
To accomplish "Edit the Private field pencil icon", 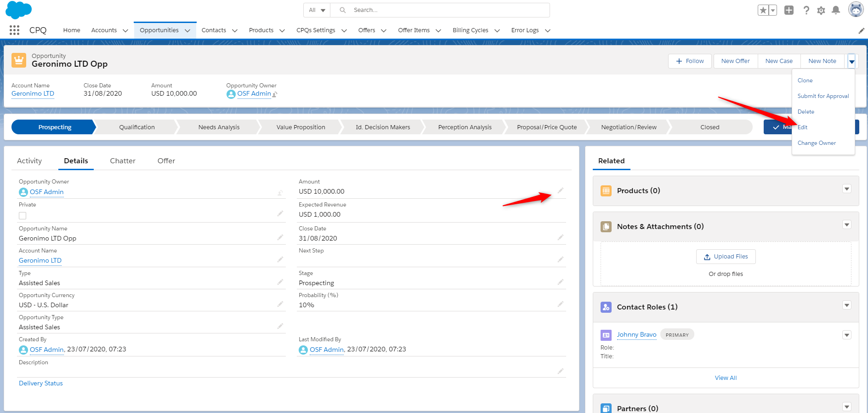I will tap(280, 213).
